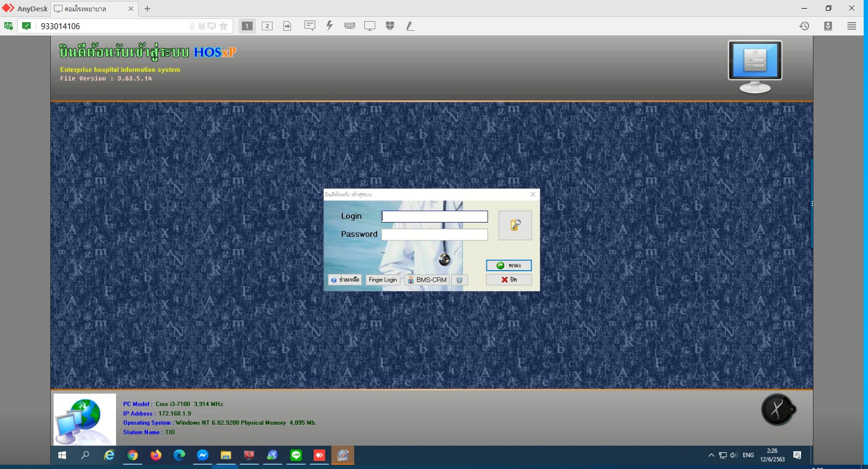Open the ช่วยเหลือ (Help) button

(345, 280)
